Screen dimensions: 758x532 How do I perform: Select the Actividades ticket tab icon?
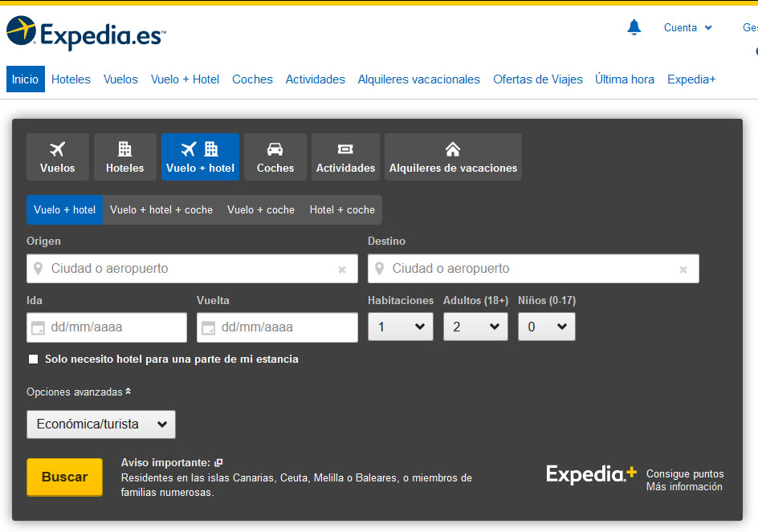point(345,149)
